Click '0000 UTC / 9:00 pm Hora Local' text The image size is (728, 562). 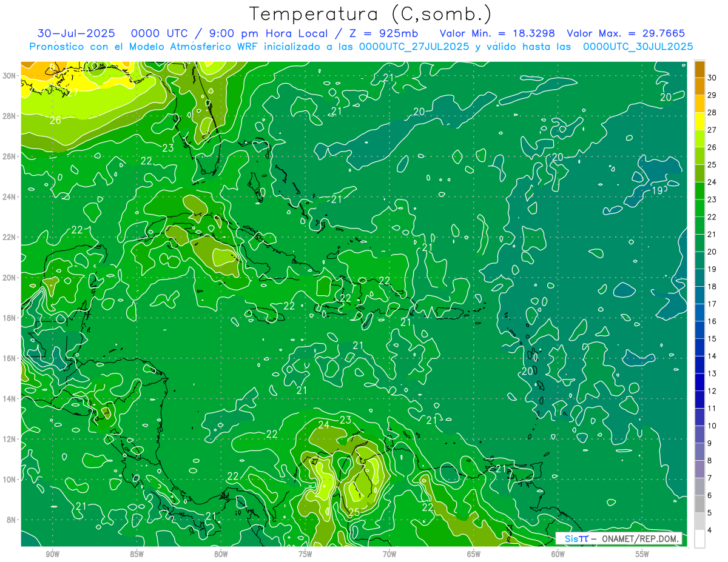coord(229,33)
